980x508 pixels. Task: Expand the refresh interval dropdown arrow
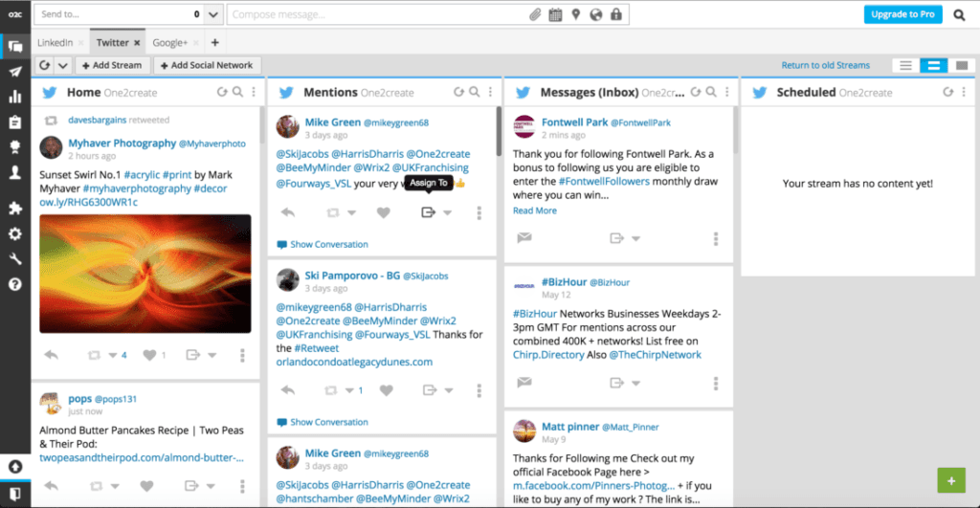pos(62,65)
